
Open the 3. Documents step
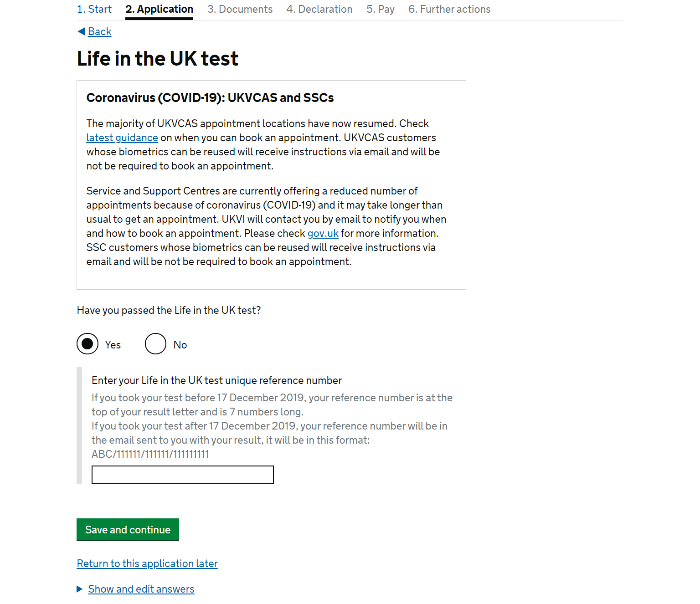point(240,9)
